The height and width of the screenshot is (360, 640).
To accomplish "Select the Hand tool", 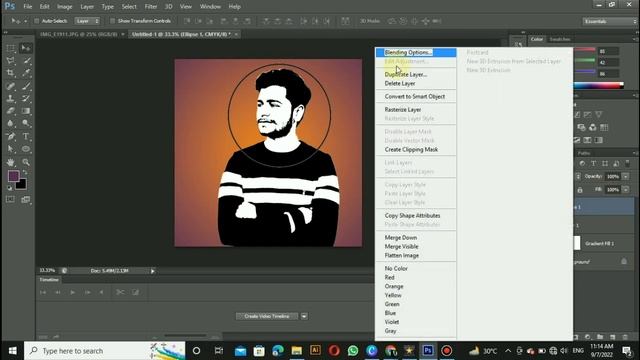I will tap(11, 162).
